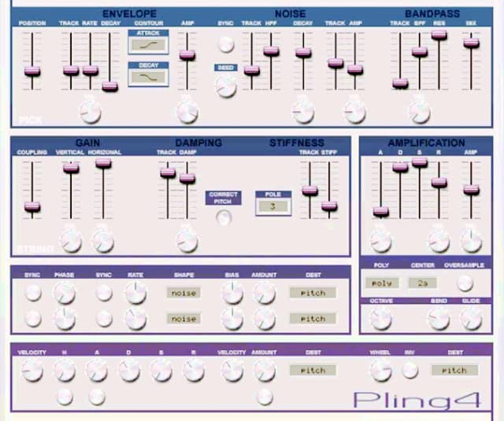
Task: Click the second LFO Rate knob
Action: (135, 319)
